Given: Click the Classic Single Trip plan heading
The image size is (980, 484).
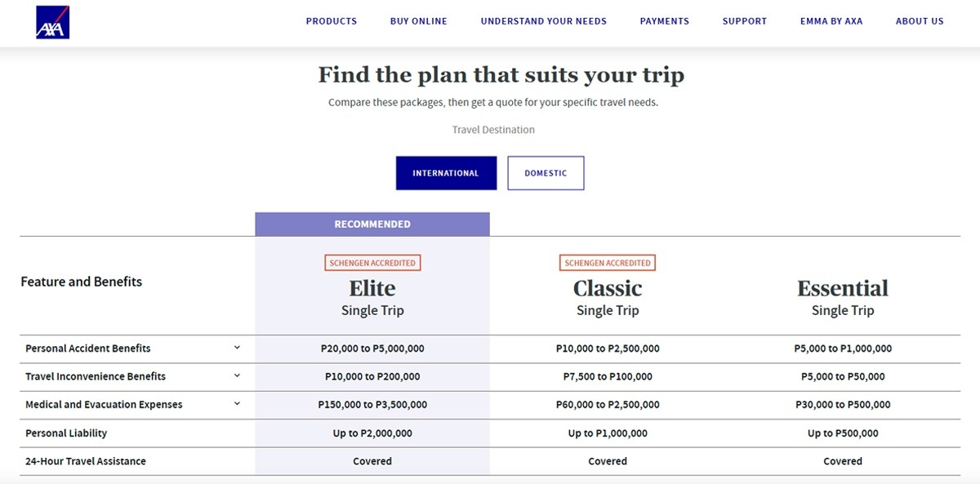Looking at the screenshot, I should tap(608, 289).
